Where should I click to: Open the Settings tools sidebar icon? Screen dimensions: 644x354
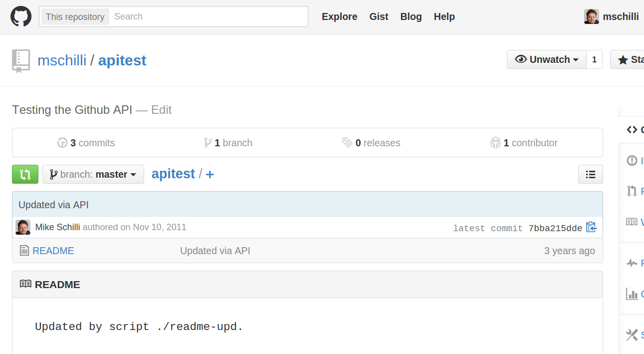coord(632,335)
